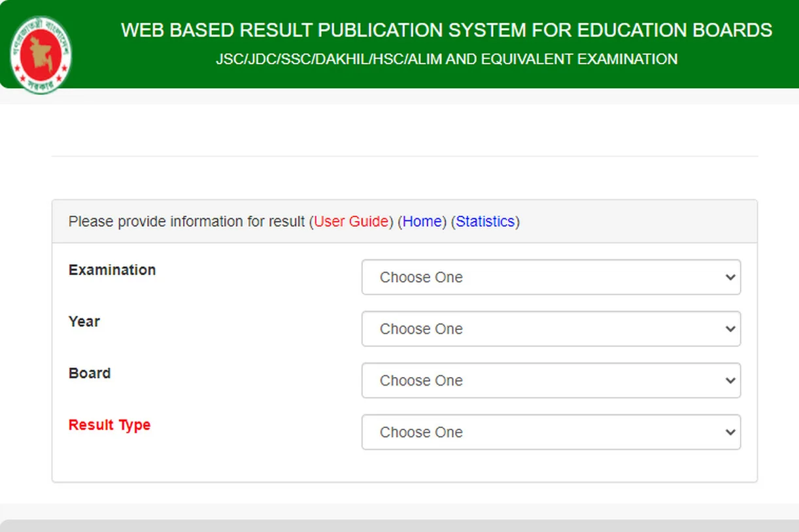Open the User Guide link
799x532 pixels.
click(351, 222)
